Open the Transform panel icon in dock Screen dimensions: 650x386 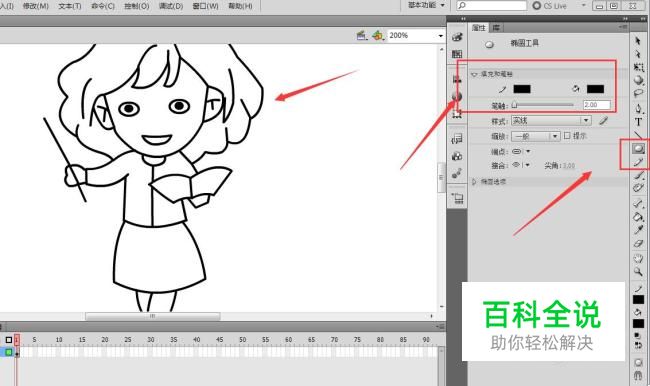[457, 114]
